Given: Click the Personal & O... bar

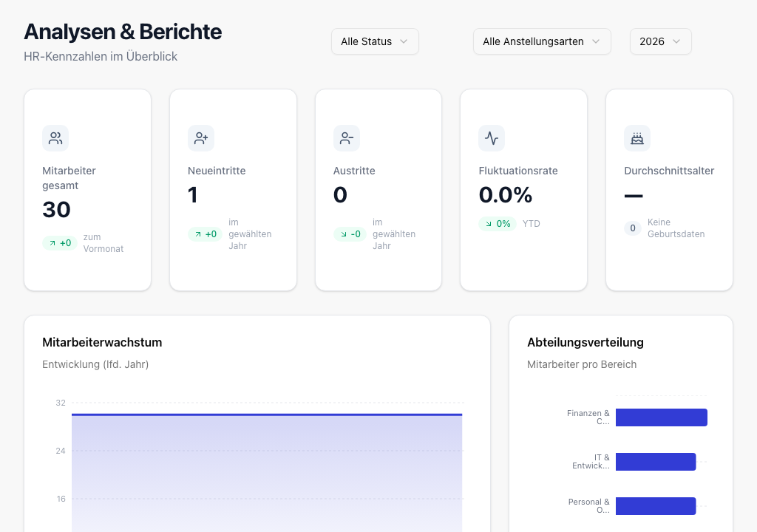Looking at the screenshot, I should tap(656, 506).
